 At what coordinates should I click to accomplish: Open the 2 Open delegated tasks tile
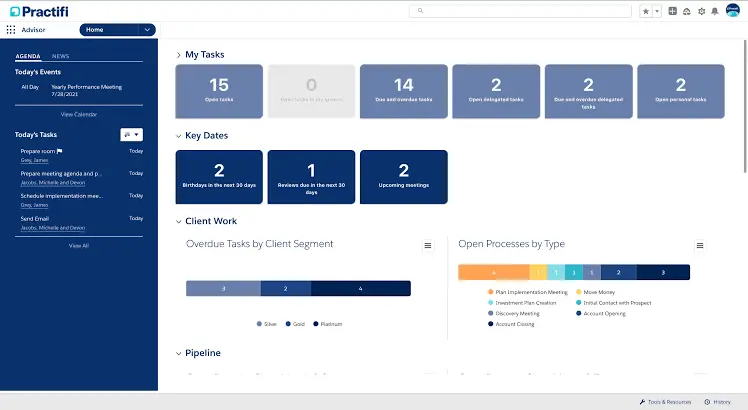pyautogui.click(x=496, y=91)
